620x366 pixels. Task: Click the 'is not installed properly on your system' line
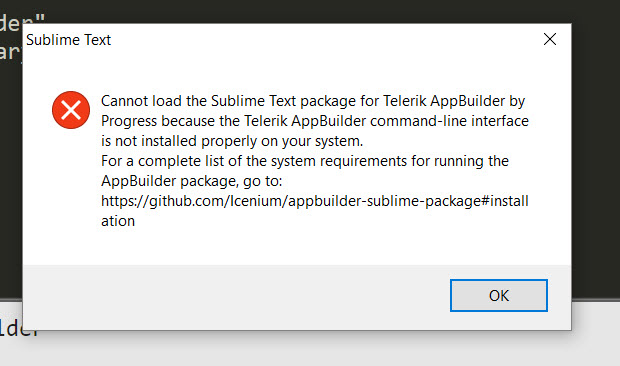point(232,141)
